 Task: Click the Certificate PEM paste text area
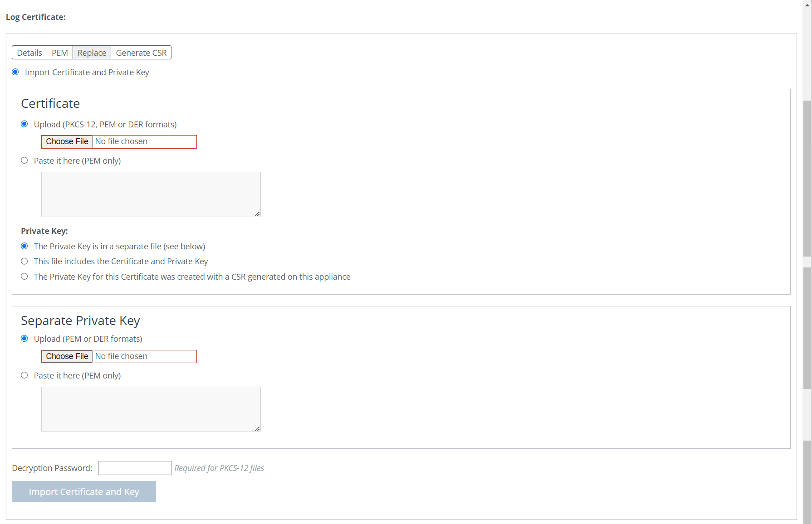coord(151,194)
